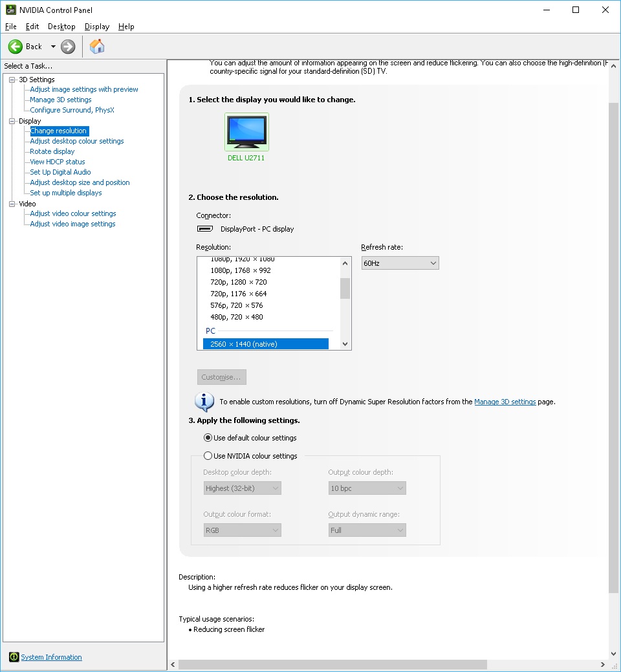The height and width of the screenshot is (672, 621).
Task: Click horizontal scrollbar right arrow
Action: click(x=603, y=665)
